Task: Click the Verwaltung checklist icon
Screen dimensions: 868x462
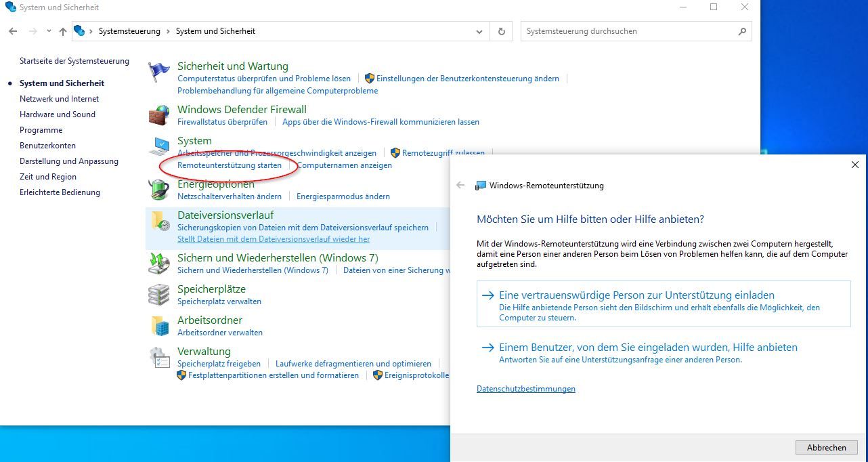Action: [x=160, y=358]
